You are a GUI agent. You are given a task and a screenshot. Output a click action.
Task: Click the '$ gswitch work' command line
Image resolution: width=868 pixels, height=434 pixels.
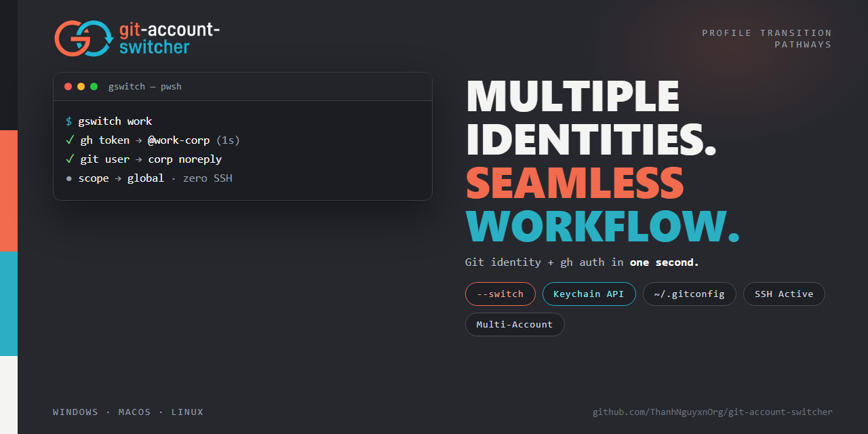point(109,121)
